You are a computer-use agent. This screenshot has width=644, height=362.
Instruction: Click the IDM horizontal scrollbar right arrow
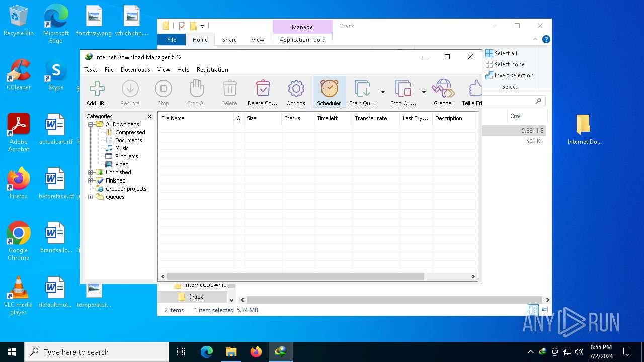tap(473, 277)
